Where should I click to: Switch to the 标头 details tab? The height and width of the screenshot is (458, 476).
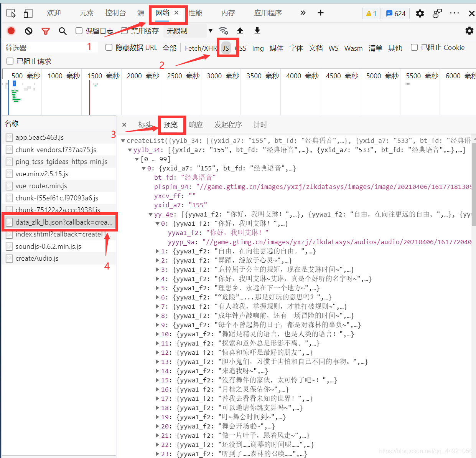click(x=145, y=125)
